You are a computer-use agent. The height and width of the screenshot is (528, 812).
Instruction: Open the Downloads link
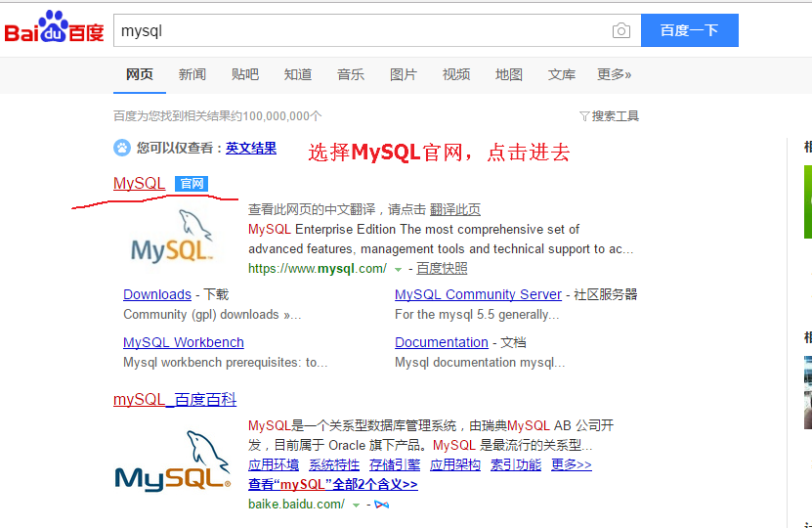click(x=157, y=294)
